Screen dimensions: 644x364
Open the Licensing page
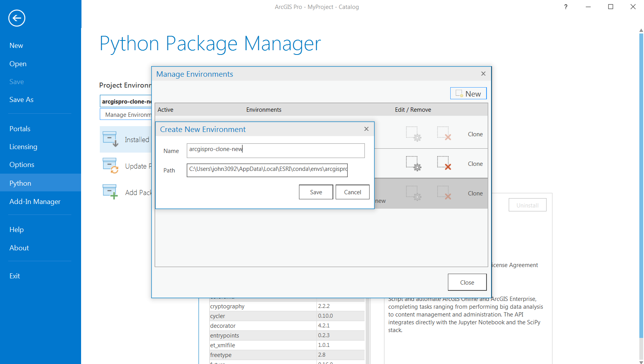click(23, 147)
